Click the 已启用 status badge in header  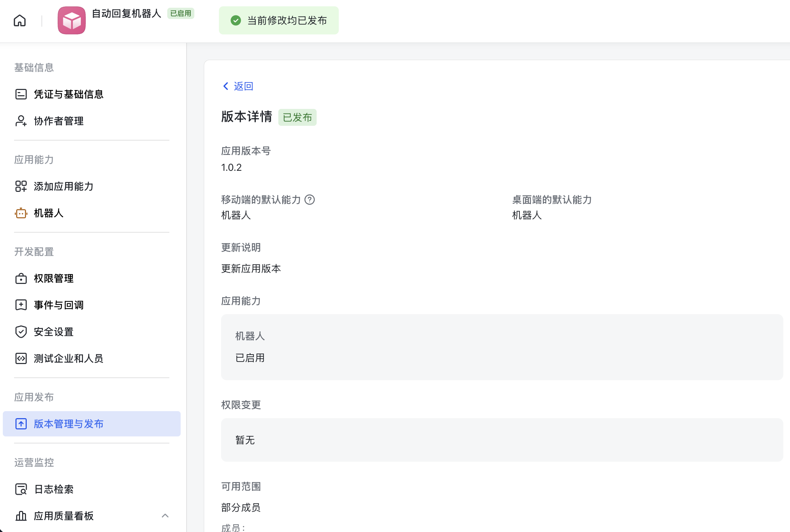(181, 13)
